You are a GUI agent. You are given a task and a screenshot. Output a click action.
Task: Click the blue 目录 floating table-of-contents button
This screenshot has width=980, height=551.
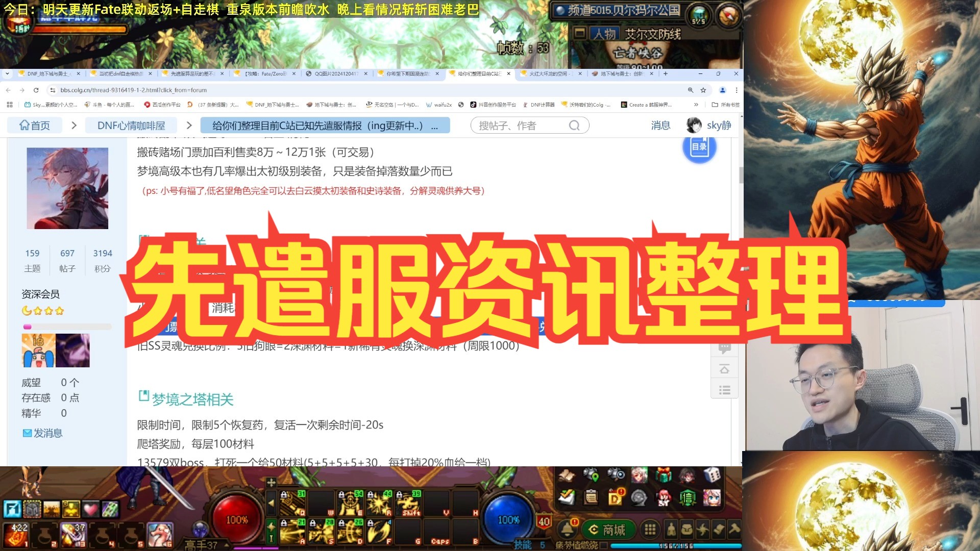pos(699,147)
